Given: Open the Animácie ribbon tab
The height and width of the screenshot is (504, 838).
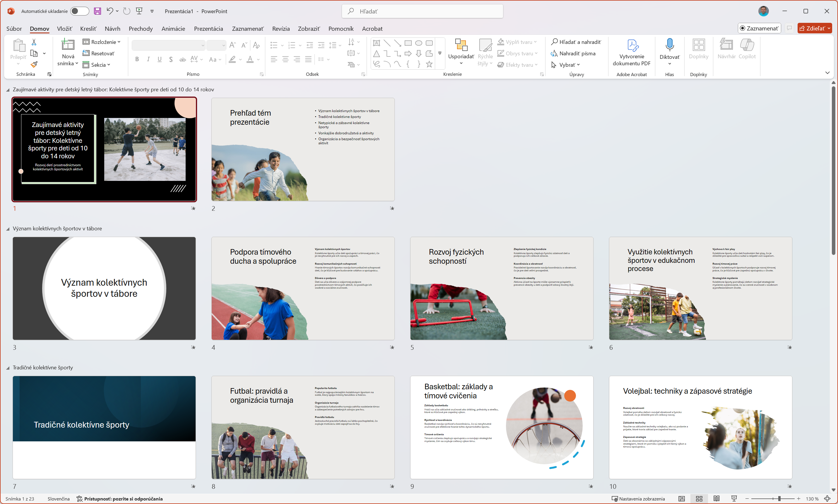Looking at the screenshot, I should [x=173, y=28].
